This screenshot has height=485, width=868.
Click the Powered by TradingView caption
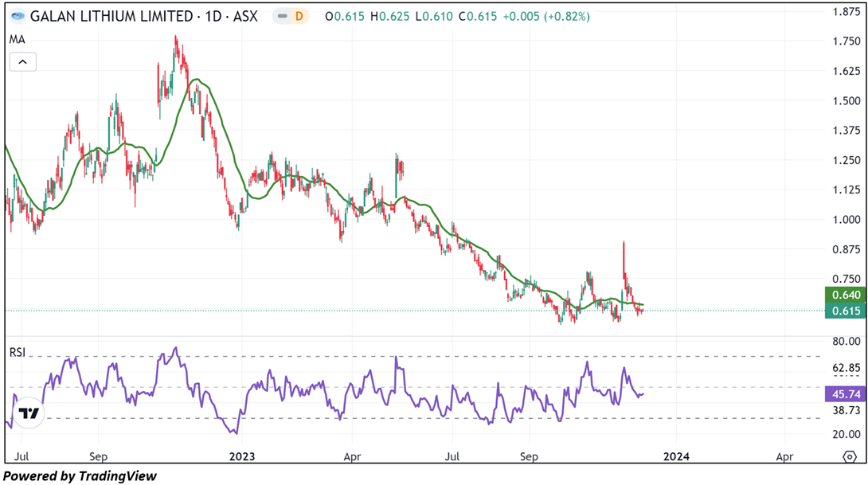tap(80, 476)
